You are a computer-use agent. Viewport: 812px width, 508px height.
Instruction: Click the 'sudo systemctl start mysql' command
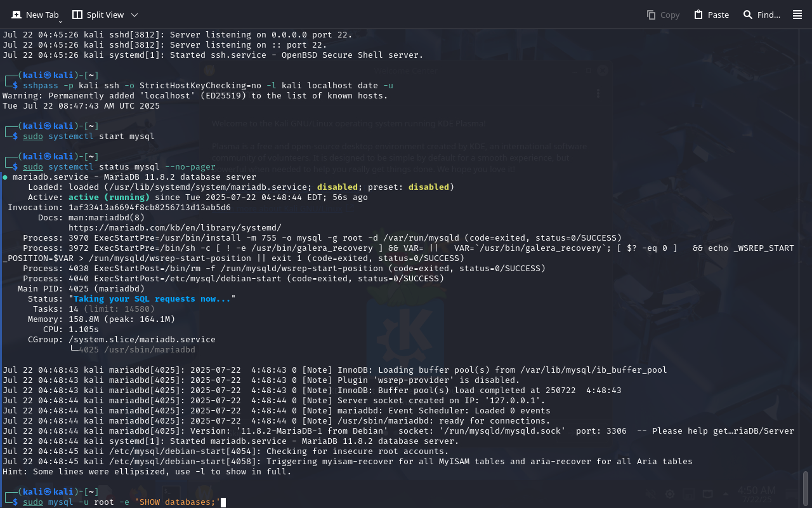(x=89, y=136)
